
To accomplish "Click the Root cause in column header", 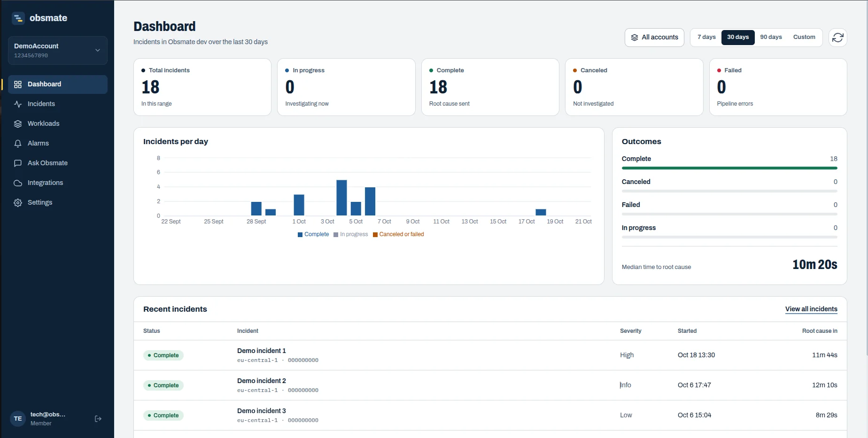I will (820, 331).
